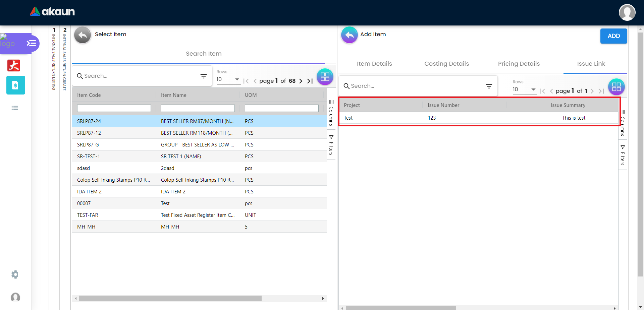This screenshot has height=310, width=644.
Task: Toggle the sidebar menu collapse icon
Action: [32, 43]
